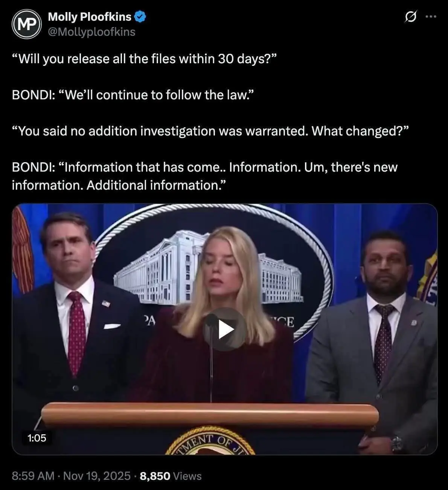View the 8,850 Views analytics

click(x=171, y=476)
